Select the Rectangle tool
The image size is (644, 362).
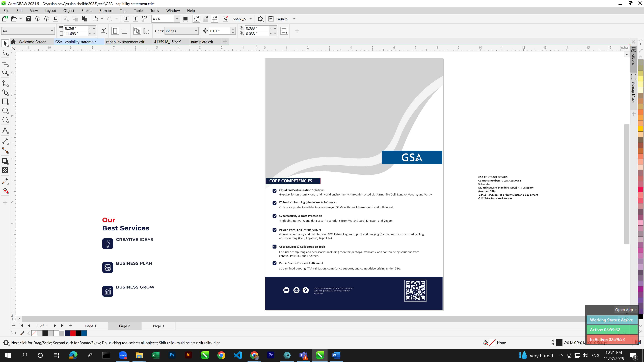5,101
